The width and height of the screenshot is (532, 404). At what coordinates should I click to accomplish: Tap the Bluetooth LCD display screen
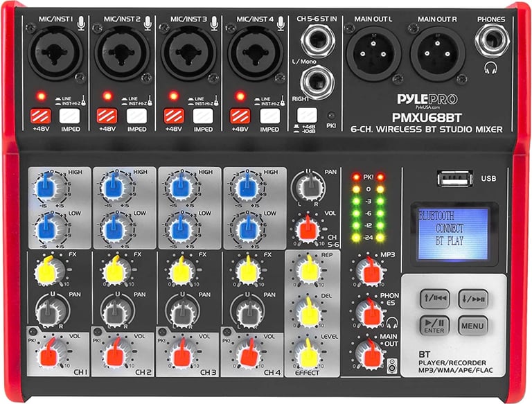click(x=452, y=234)
